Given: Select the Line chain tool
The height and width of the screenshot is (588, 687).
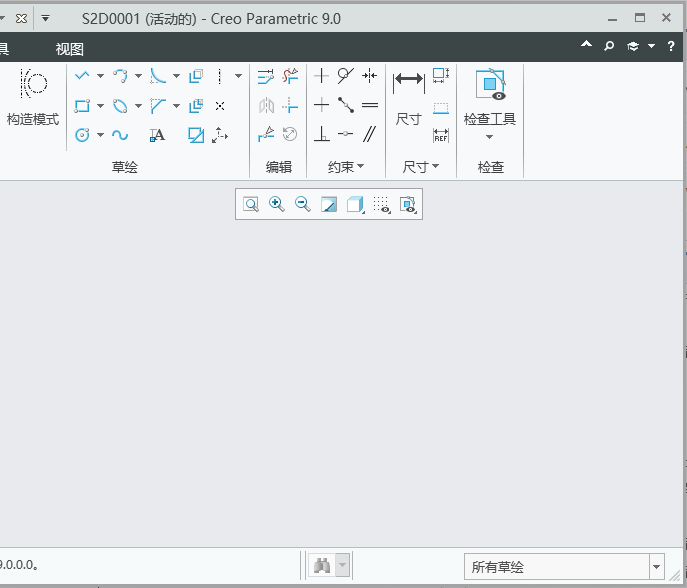Looking at the screenshot, I should pyautogui.click(x=82, y=76).
